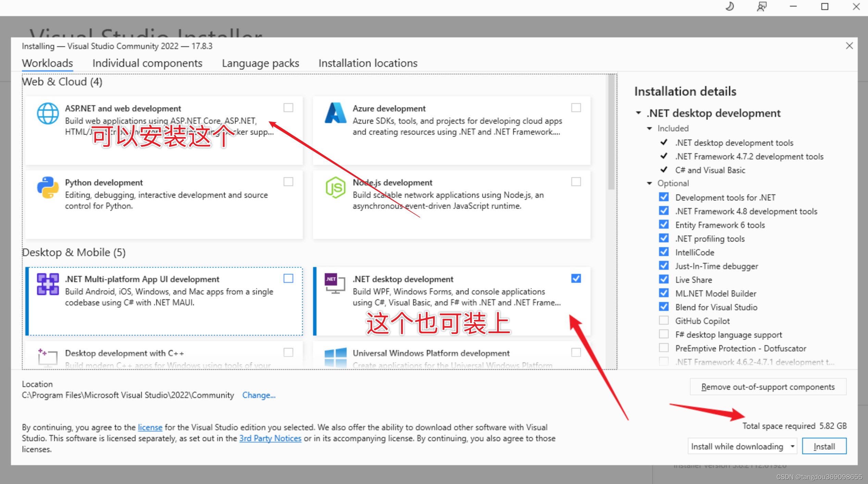Uncheck the .NET desktop development workload

point(576,278)
